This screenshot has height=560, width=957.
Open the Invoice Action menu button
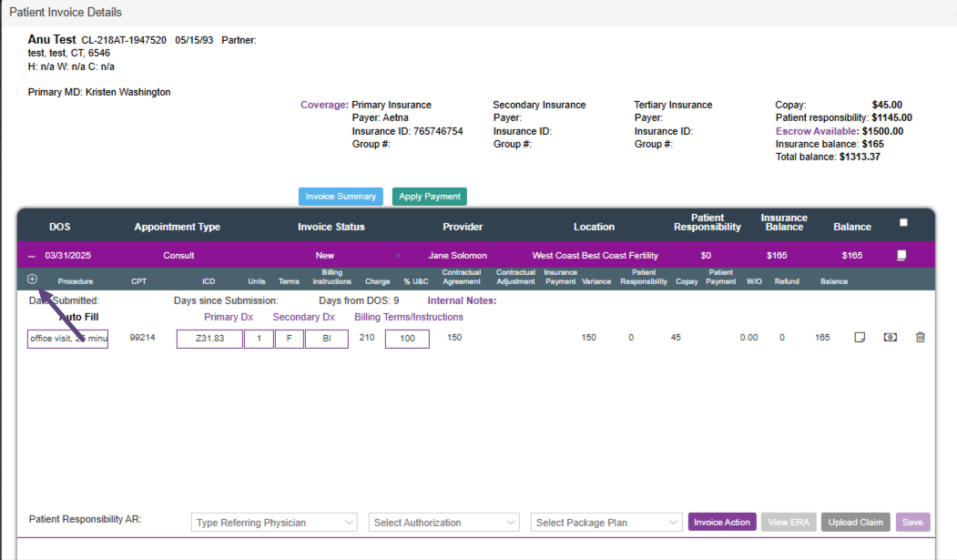click(722, 523)
